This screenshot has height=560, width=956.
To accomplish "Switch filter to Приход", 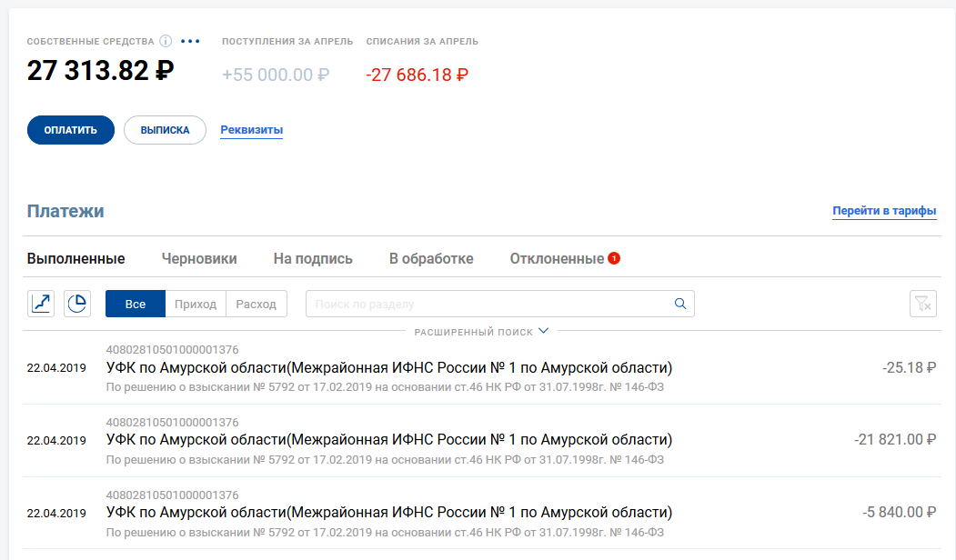I will click(196, 304).
